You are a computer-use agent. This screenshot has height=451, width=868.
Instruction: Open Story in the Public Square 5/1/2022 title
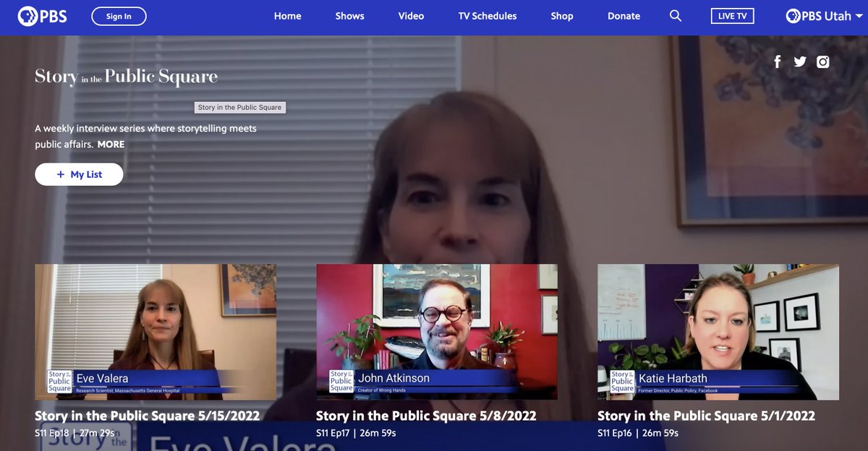point(706,416)
